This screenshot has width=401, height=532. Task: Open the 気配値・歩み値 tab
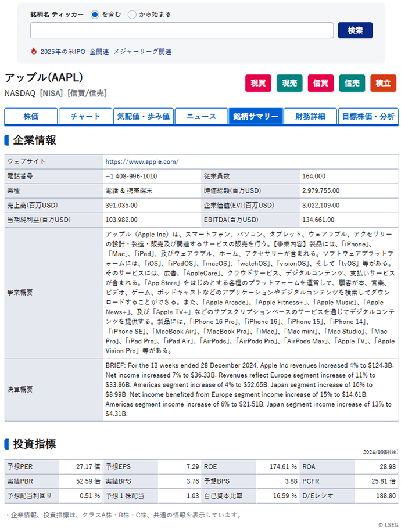pyautogui.click(x=144, y=116)
